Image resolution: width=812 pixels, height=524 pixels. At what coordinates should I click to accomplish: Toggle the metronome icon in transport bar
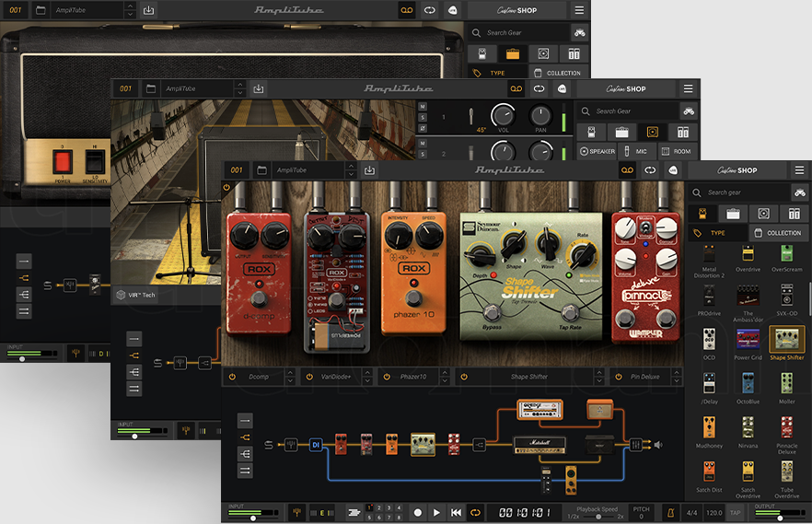click(x=670, y=513)
